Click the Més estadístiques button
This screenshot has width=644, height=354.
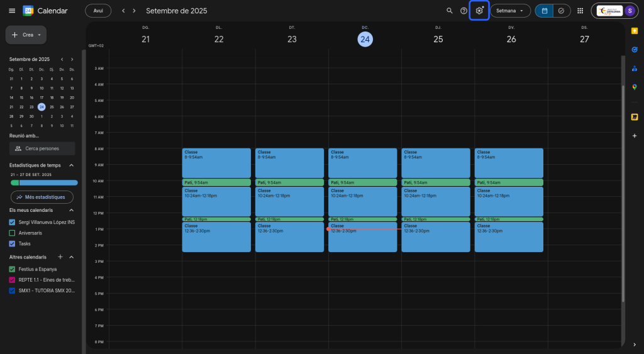coord(42,197)
